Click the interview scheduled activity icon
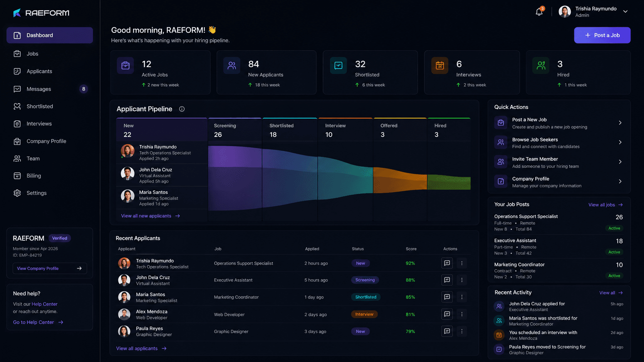Viewport: 644px width, 362px height. (x=499, y=335)
